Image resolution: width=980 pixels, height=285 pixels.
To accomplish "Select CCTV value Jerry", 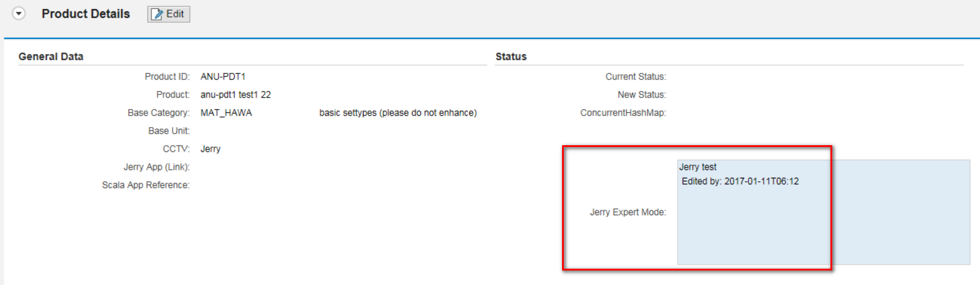I will point(210,149).
